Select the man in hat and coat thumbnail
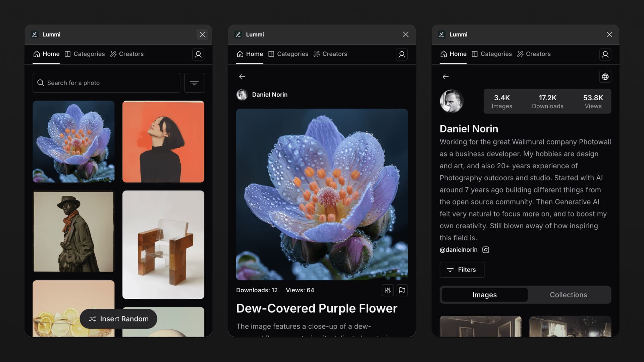This screenshot has width=644, height=362. [x=73, y=231]
